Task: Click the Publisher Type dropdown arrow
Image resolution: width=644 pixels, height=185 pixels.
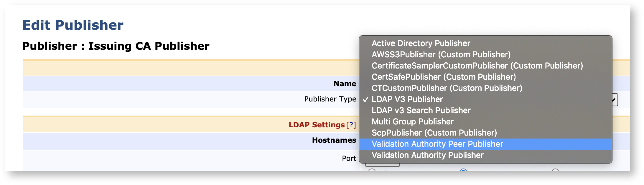Action: (x=614, y=100)
